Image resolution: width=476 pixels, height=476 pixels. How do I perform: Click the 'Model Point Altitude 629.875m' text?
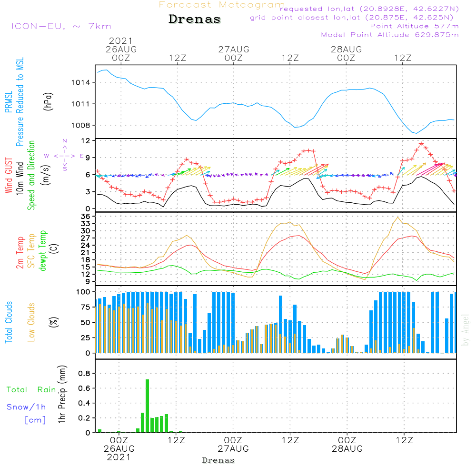point(390,35)
